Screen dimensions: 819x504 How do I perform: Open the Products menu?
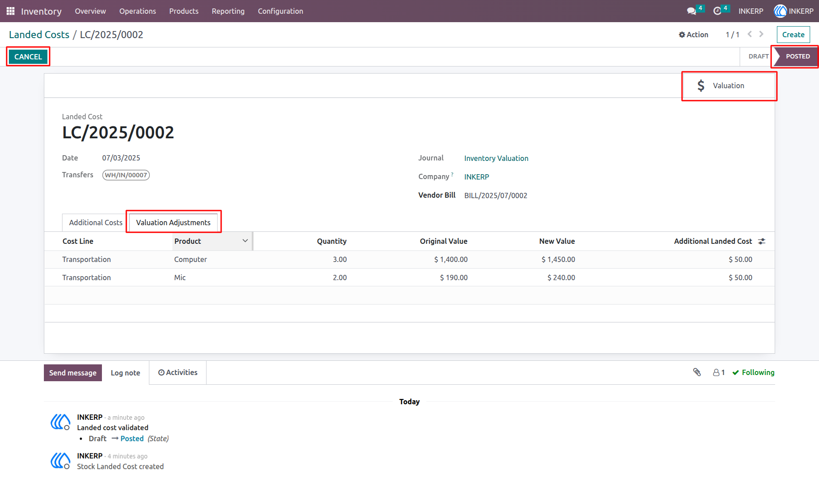pos(184,11)
